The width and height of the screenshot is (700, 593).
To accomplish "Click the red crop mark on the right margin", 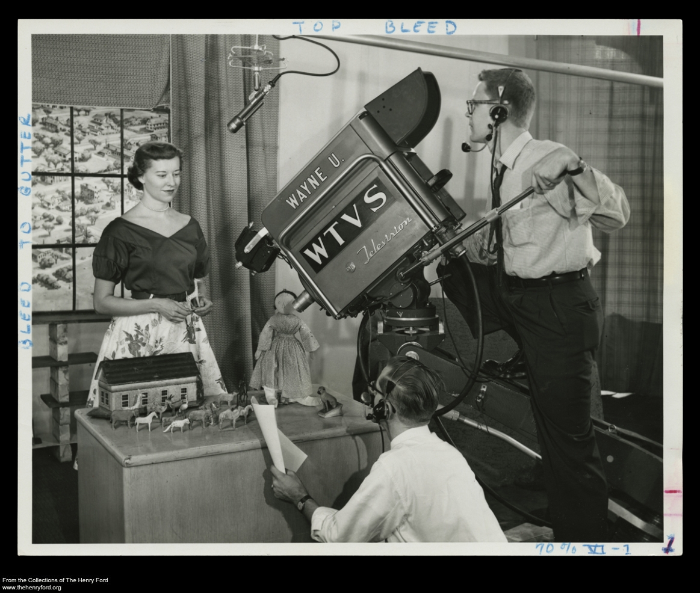I will [672, 491].
